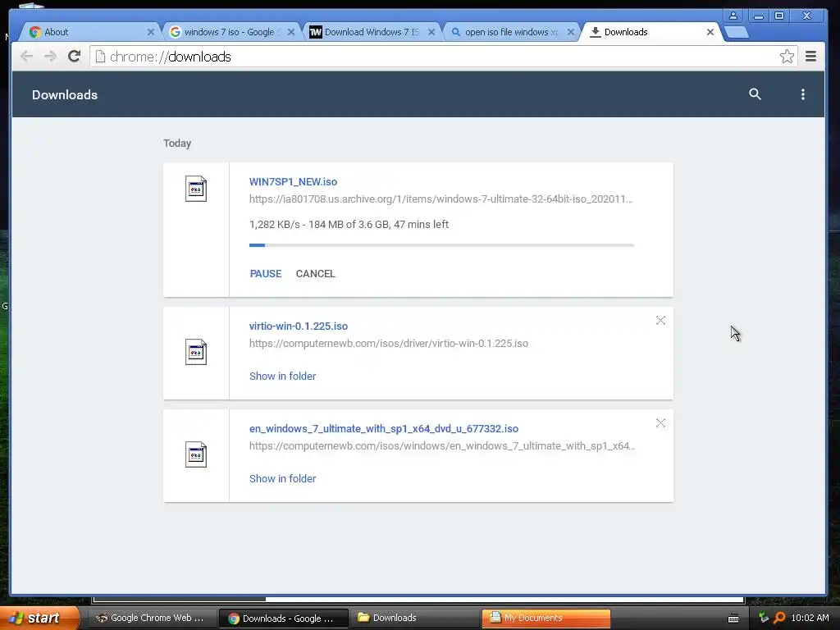This screenshot has width=840, height=630.
Task: Switch to the Download Windows 7 ISO tab
Action: pos(372,32)
